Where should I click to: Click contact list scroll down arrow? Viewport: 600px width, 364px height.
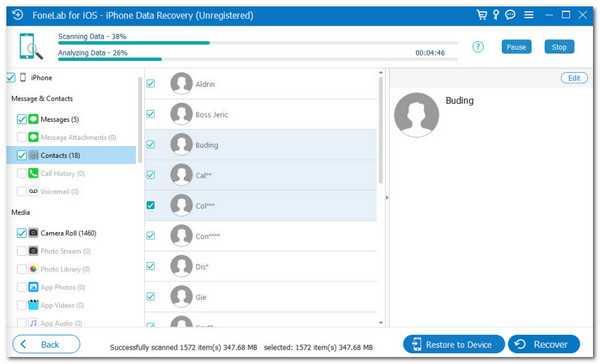(x=380, y=323)
